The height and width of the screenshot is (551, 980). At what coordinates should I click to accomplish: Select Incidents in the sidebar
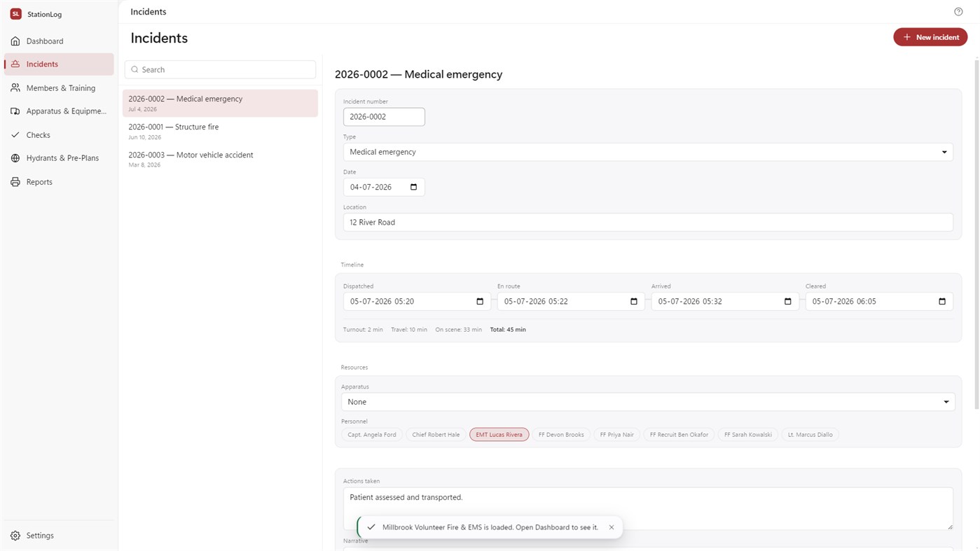59,64
